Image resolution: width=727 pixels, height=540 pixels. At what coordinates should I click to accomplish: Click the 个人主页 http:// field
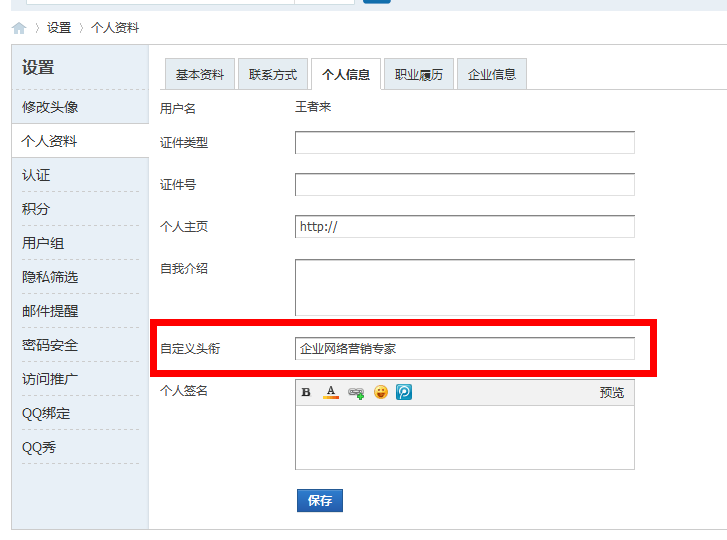465,226
